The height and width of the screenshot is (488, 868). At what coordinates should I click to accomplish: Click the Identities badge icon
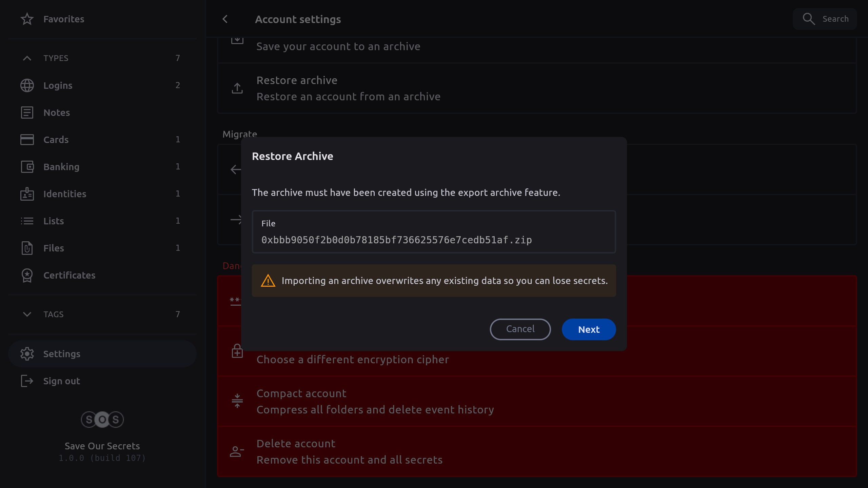click(27, 194)
